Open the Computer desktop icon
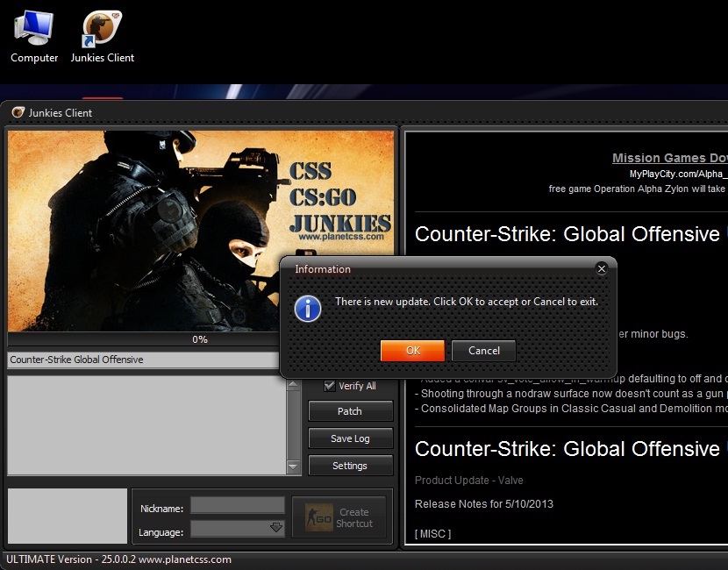728x570 pixels. (x=34, y=37)
